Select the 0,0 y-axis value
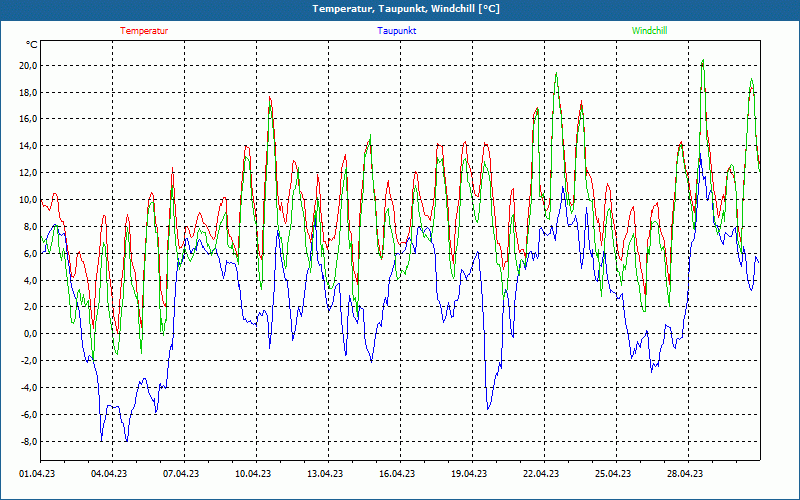The height and width of the screenshot is (500, 800). point(30,334)
